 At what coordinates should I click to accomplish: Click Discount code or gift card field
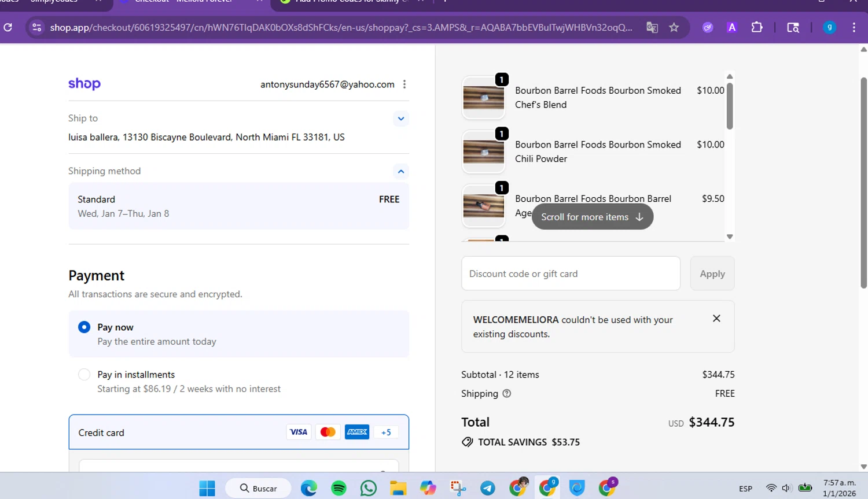pyautogui.click(x=571, y=273)
